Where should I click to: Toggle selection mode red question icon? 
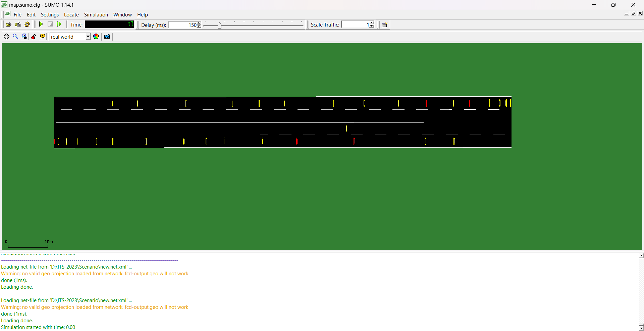point(34,37)
